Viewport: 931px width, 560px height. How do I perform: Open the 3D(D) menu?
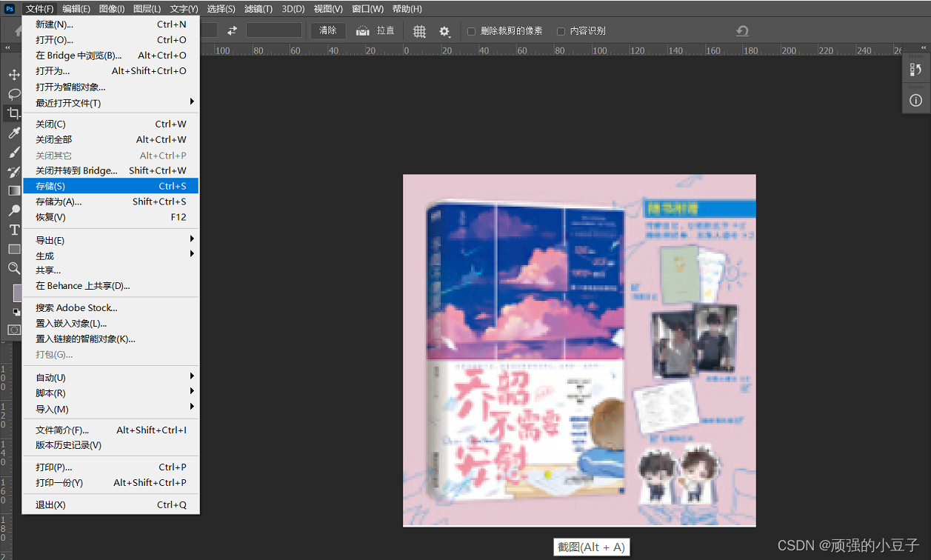click(293, 9)
